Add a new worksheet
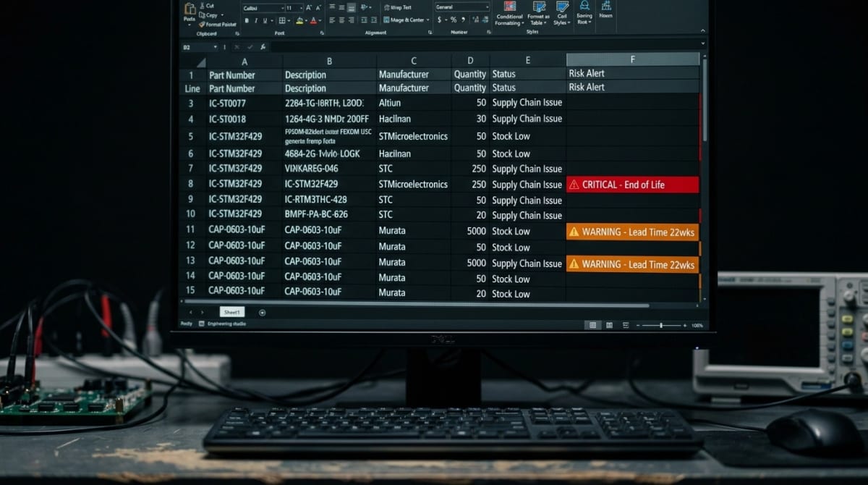Screen dimensions: 868x485 [x=262, y=311]
